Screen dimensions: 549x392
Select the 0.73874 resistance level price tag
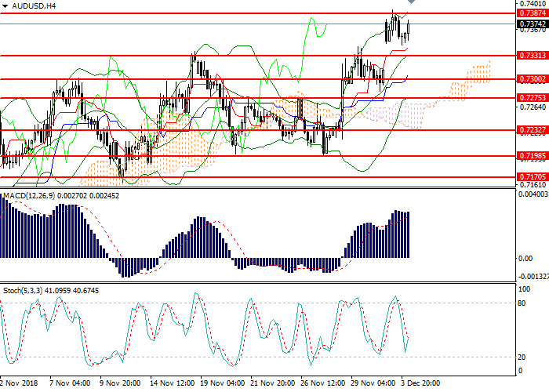(x=532, y=13)
